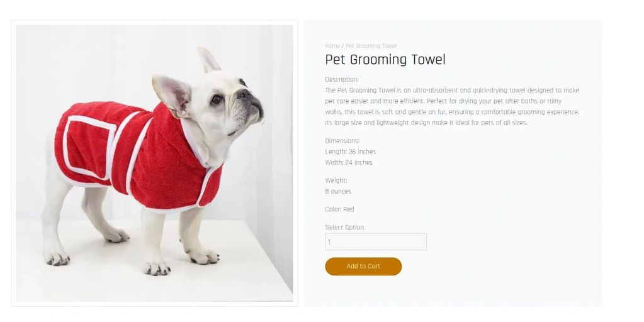644x322 pixels.
Task: Focus the Select Option quantity field
Action: click(x=376, y=241)
